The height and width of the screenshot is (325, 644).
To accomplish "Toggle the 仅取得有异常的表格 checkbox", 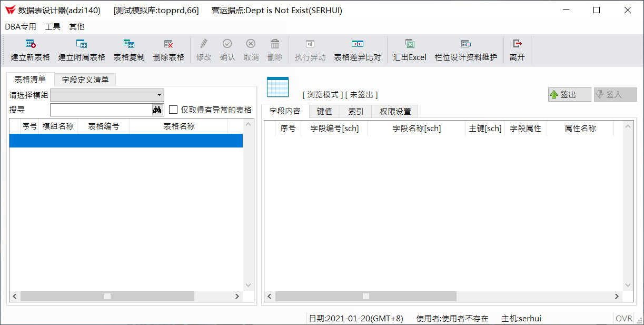I will (x=173, y=110).
